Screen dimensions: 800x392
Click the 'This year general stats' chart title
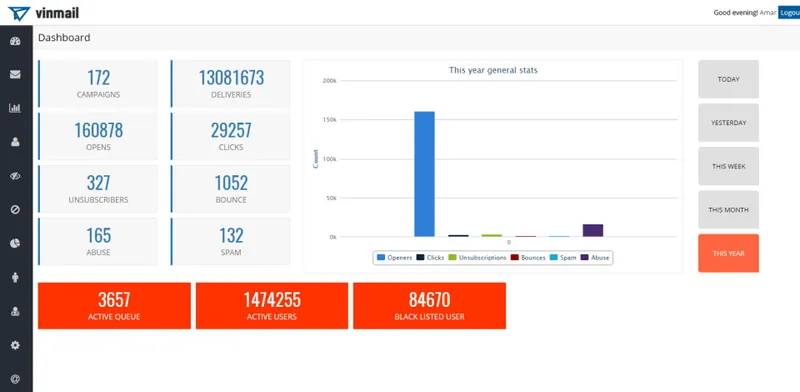[493, 70]
